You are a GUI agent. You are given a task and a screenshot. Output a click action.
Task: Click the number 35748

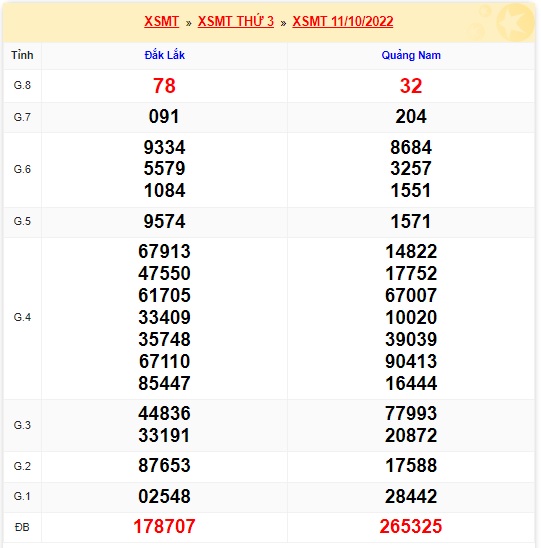click(164, 339)
